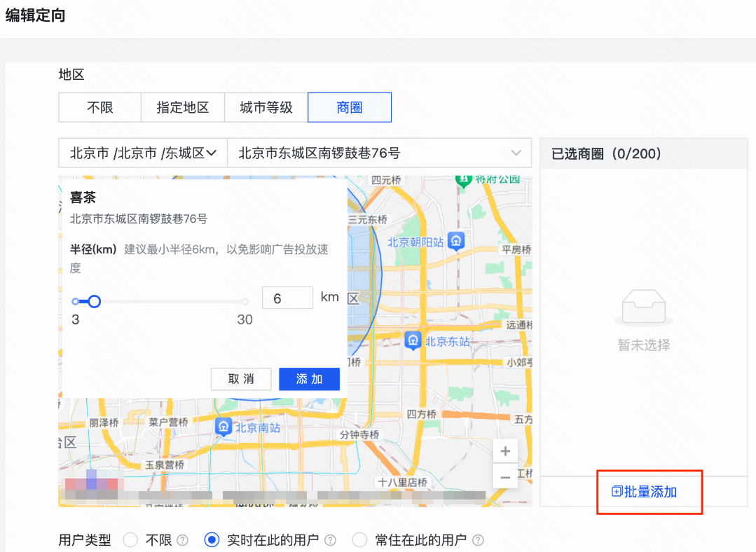The height and width of the screenshot is (552, 756).
Task: Cancel the radius popup with 取消
Action: [241, 379]
